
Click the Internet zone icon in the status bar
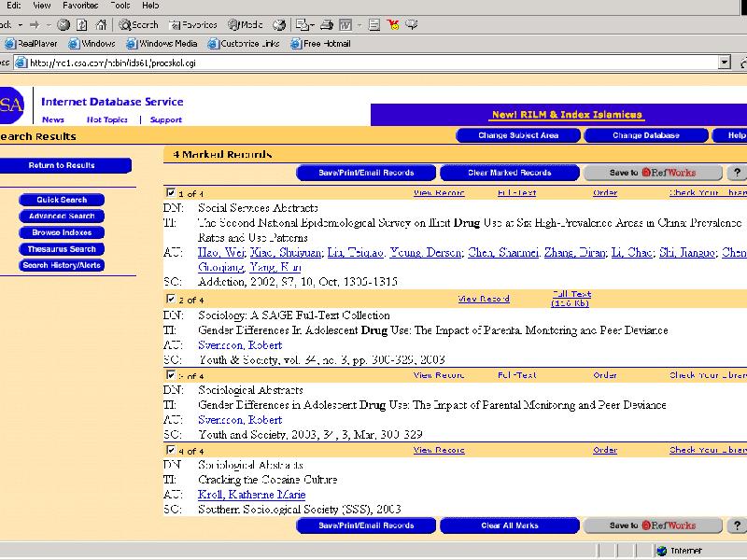pos(661,551)
